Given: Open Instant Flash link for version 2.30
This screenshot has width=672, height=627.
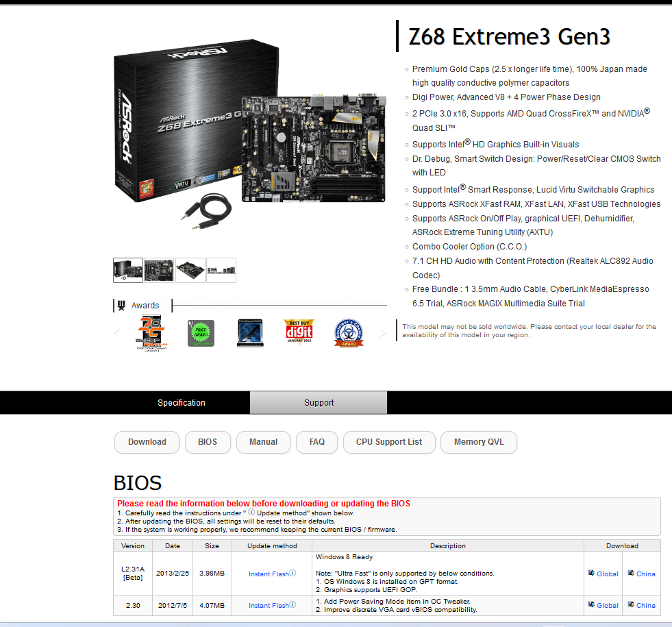Looking at the screenshot, I should pyautogui.click(x=269, y=606).
